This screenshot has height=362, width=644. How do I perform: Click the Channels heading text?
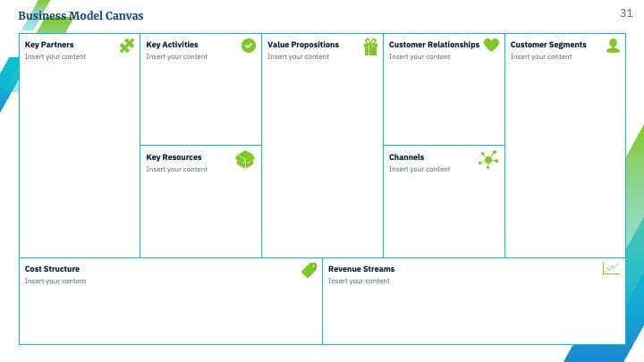click(406, 157)
